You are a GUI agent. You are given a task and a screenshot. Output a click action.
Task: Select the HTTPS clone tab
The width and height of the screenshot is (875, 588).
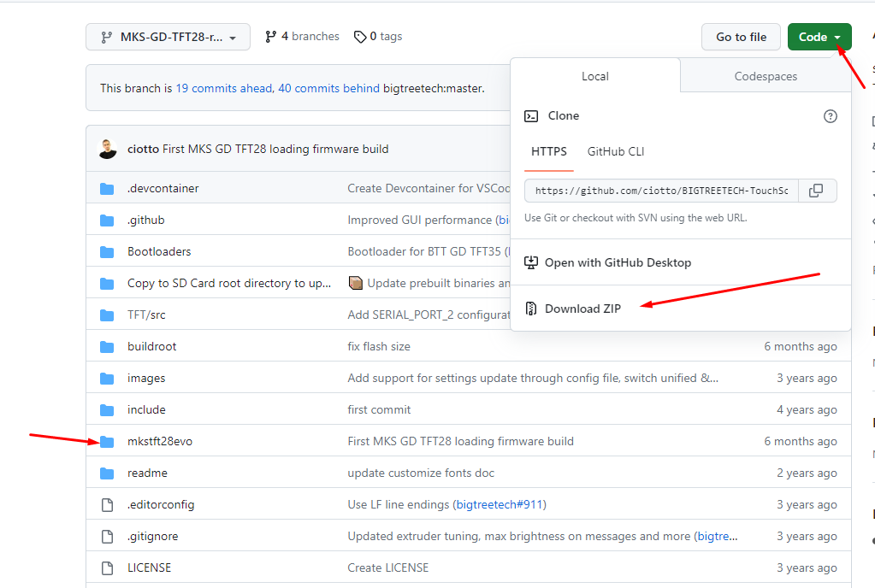click(548, 151)
